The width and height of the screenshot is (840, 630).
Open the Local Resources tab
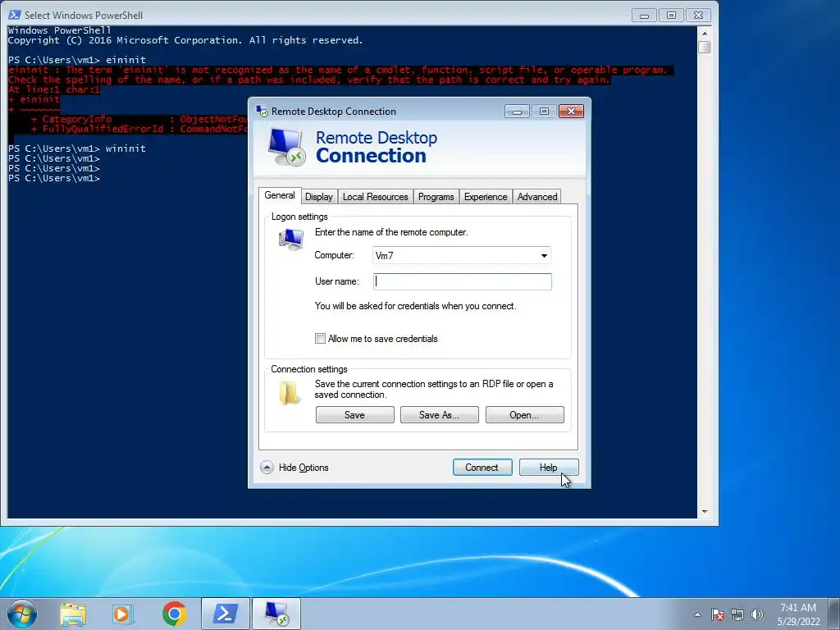click(376, 197)
